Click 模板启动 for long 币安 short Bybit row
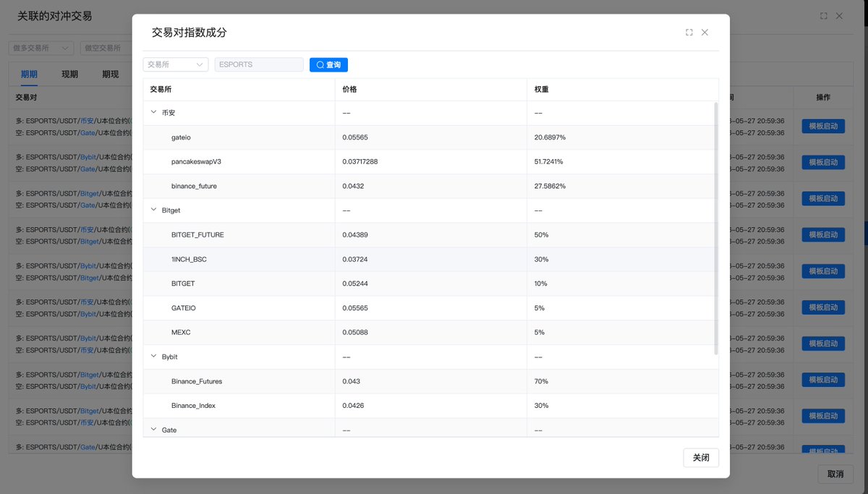The width and height of the screenshot is (868, 494). tap(823, 307)
